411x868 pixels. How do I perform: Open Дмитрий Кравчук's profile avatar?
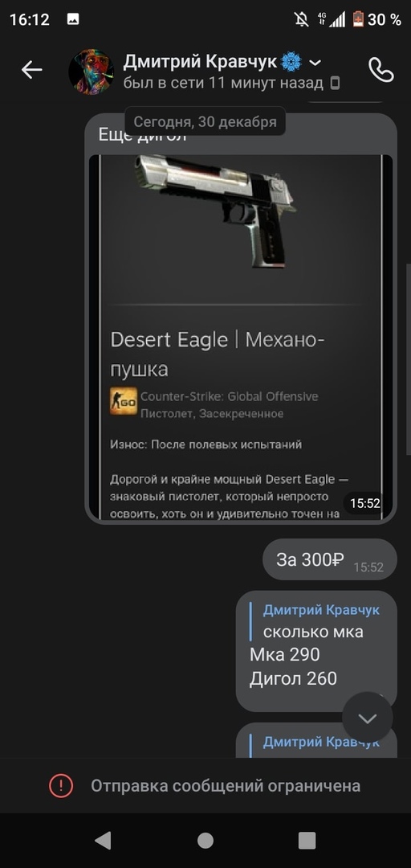pyautogui.click(x=92, y=71)
